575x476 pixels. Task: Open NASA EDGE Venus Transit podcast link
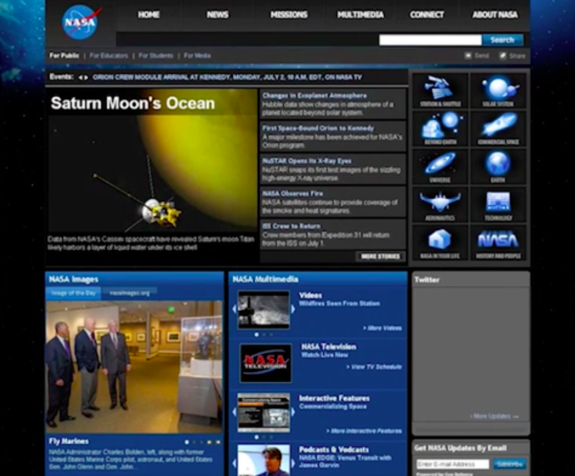click(345, 461)
